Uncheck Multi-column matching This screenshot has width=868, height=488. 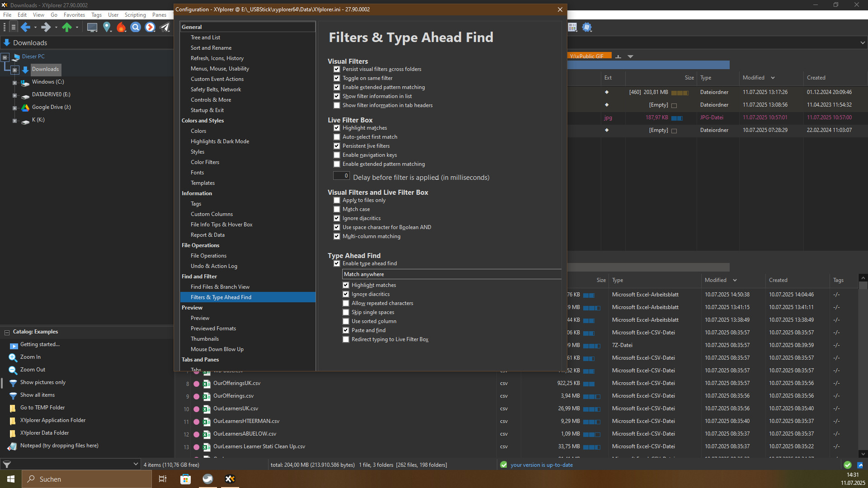[337, 236]
